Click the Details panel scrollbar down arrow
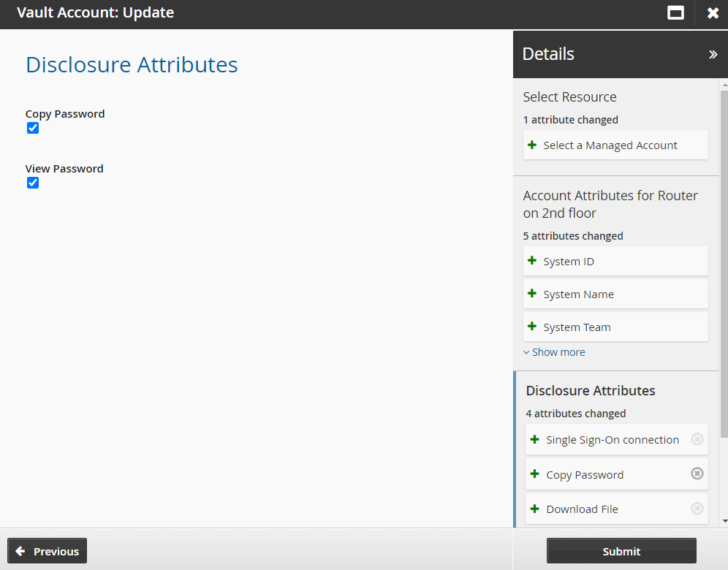The width and height of the screenshot is (728, 570). [724, 521]
